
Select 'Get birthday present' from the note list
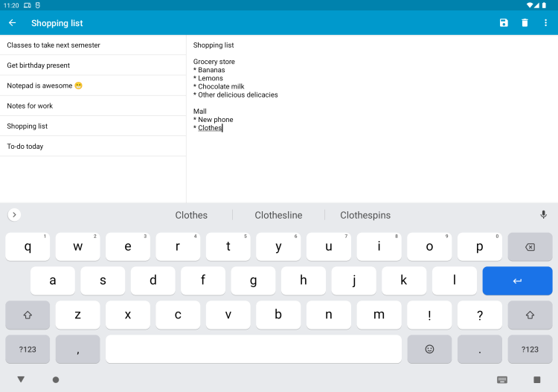[39, 65]
